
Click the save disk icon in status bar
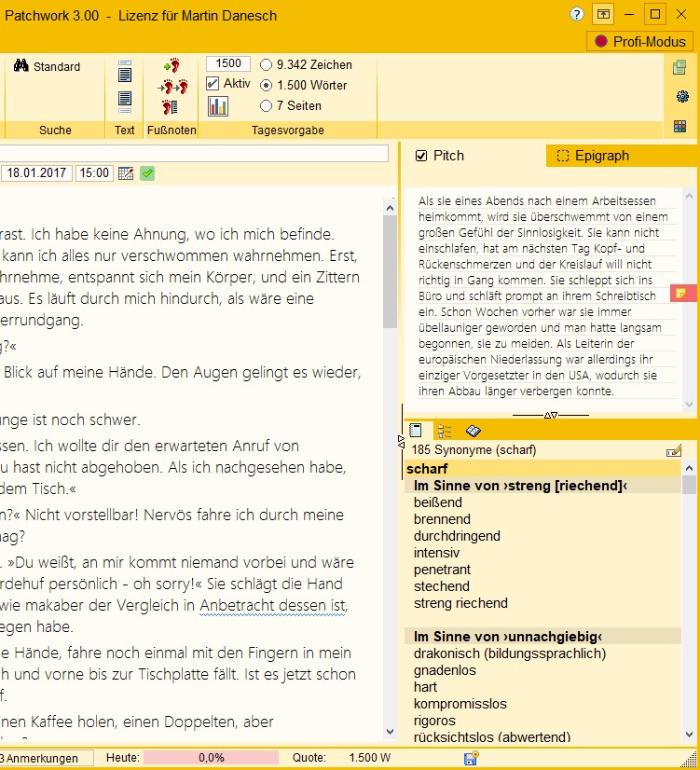point(471,758)
